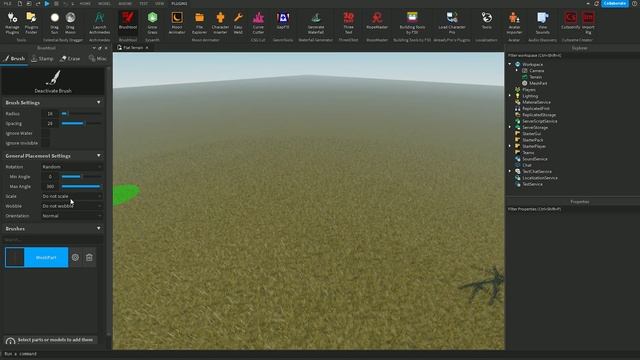Adjust the Min Angle slider
This screenshot has width=640, height=360.
click(x=81, y=177)
